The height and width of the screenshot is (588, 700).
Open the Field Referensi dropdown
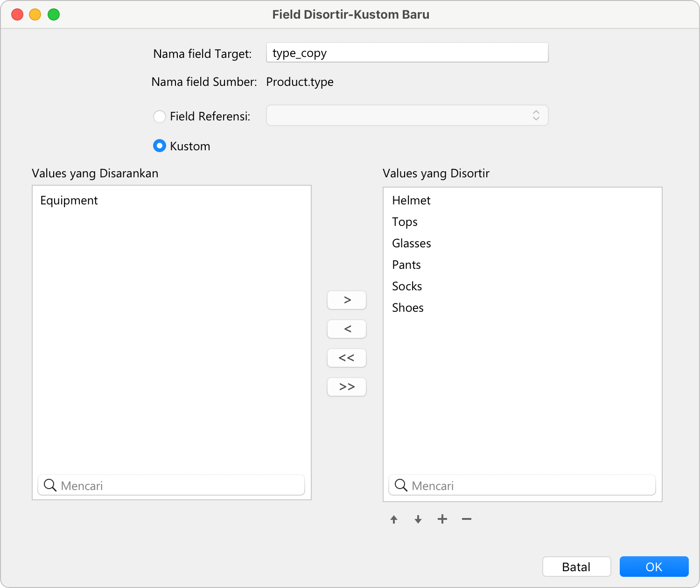tap(407, 115)
